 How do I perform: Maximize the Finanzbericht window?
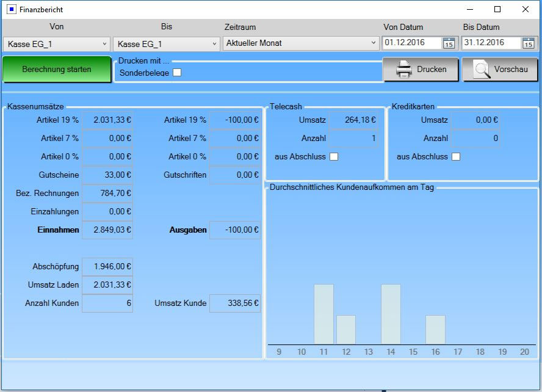tap(497, 10)
